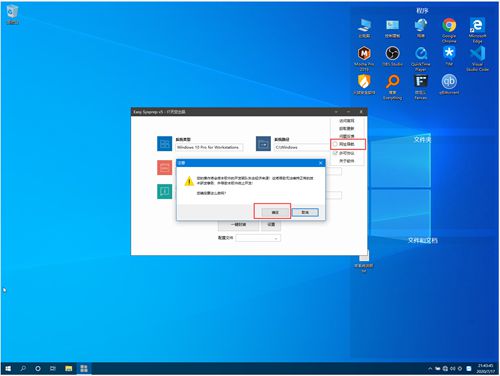Click the small settings button beside one-key button
500x376 pixels.
click(271, 225)
